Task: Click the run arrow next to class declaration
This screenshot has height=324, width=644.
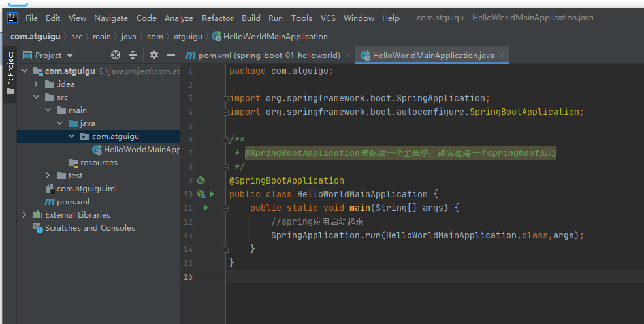Action: (212, 194)
